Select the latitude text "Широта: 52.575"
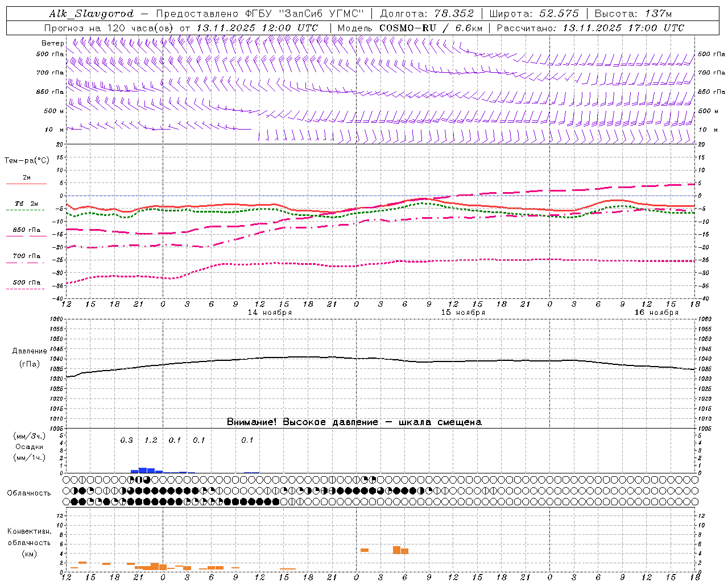This screenshot has height=582, width=728. coord(534,14)
